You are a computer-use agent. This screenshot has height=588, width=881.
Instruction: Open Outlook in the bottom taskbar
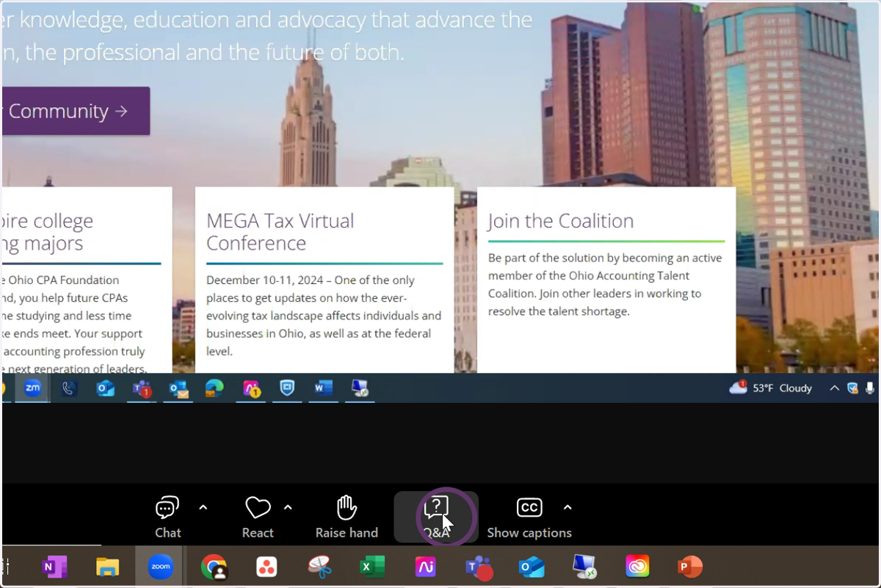(x=532, y=567)
